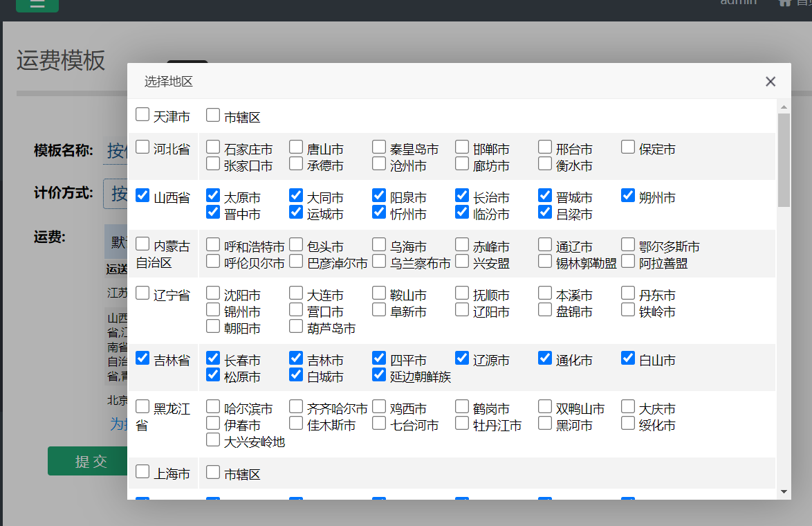Close the 选择地区 dialog
This screenshot has height=526, width=812.
point(770,82)
